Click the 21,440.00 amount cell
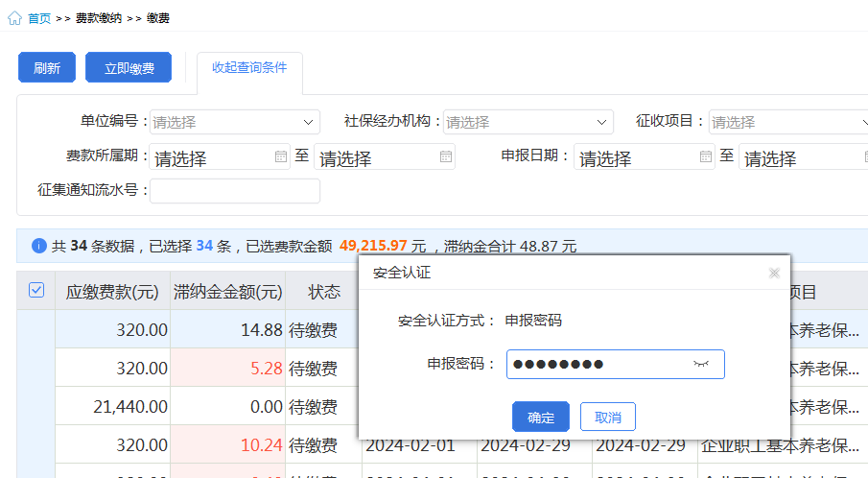 [112, 407]
